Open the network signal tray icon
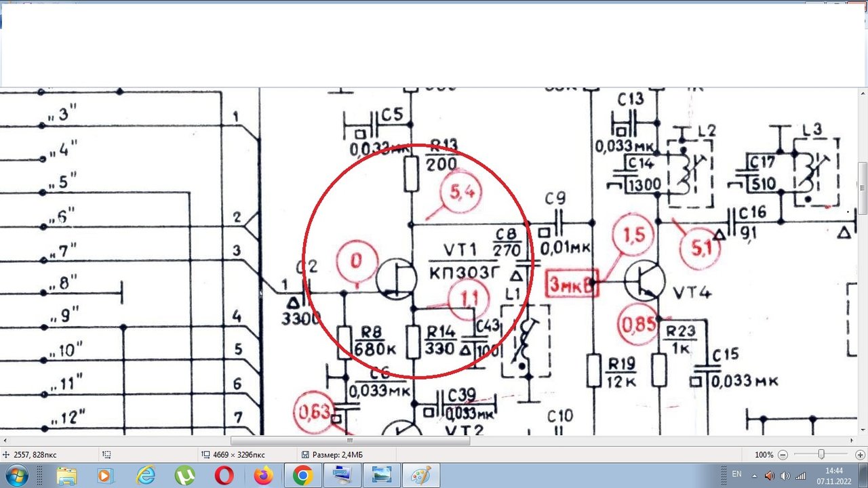 (800, 476)
